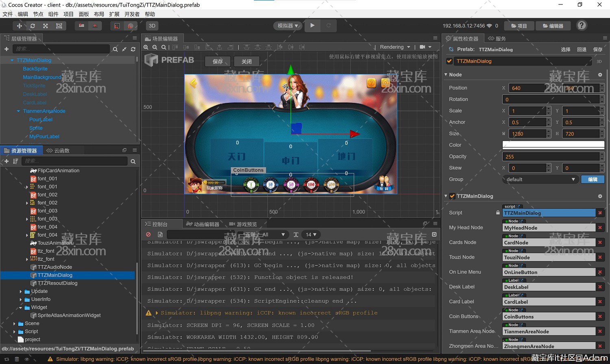The height and width of the screenshot is (364, 610).
Task: Clear the console log output
Action: point(148,235)
